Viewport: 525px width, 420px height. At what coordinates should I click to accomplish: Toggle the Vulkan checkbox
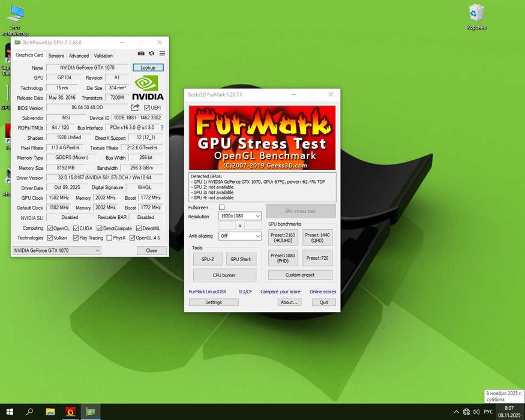[x=50, y=238]
